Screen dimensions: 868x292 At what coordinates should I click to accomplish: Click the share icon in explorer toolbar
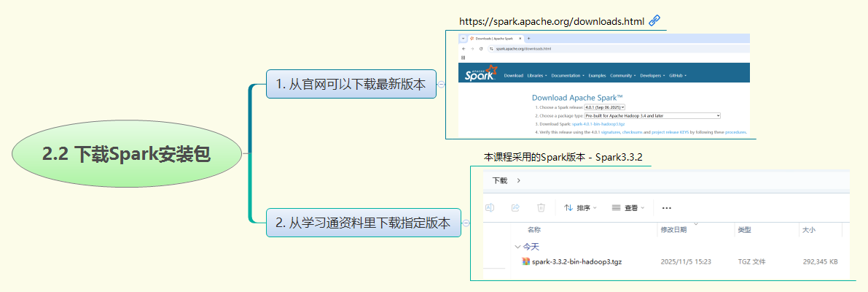pos(515,208)
